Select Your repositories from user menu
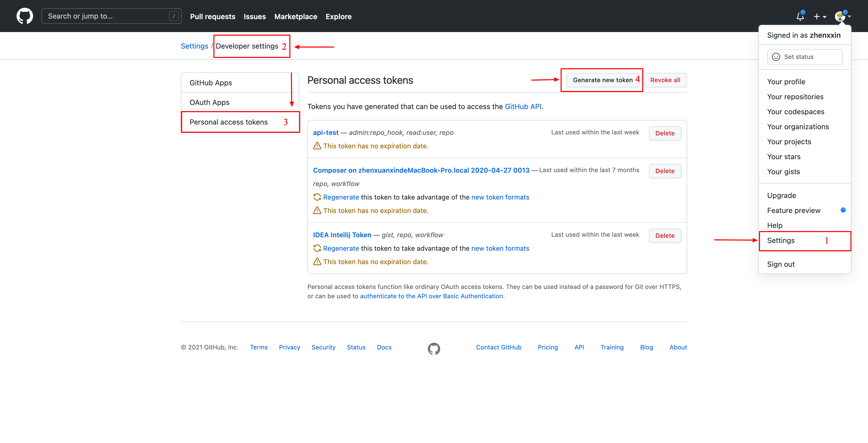This screenshot has height=443, width=868. pos(795,97)
